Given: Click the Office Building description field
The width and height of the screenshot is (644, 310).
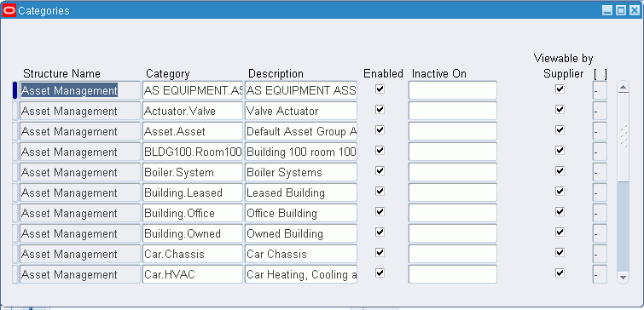Looking at the screenshot, I should [301, 213].
